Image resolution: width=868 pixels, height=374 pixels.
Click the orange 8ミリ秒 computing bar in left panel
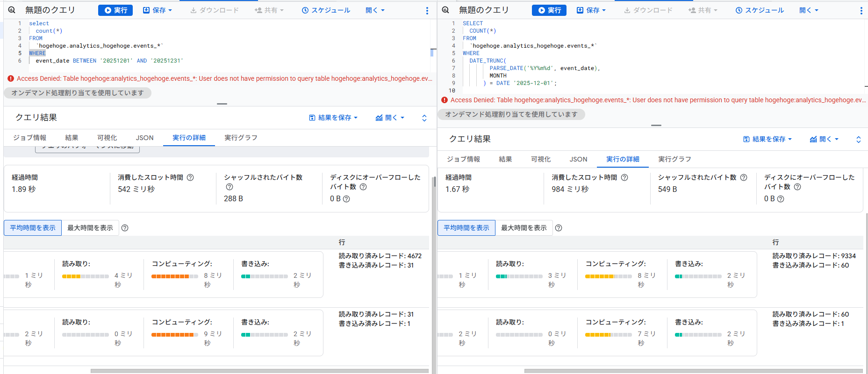coord(174,276)
